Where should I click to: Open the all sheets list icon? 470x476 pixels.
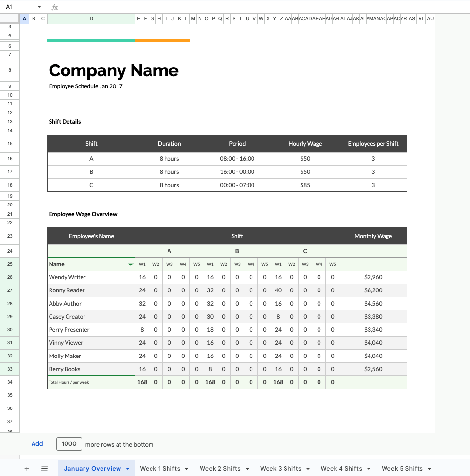pos(44,468)
